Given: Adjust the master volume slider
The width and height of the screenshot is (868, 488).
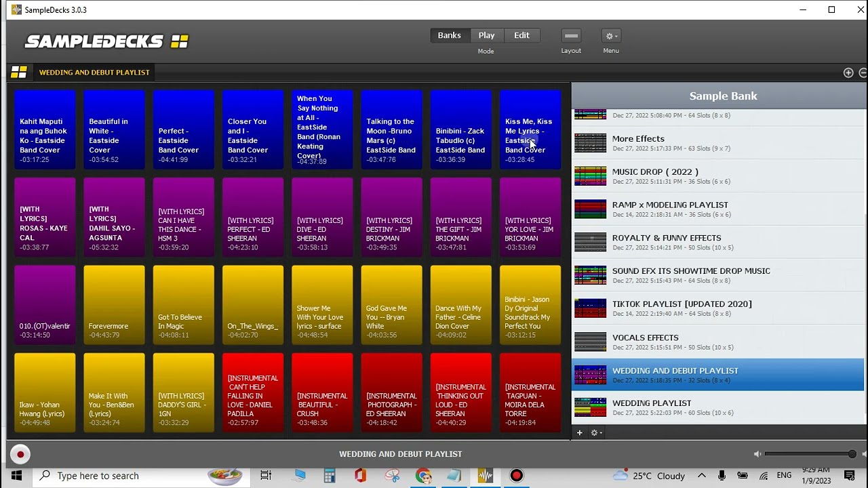Looking at the screenshot, I should (811, 454).
